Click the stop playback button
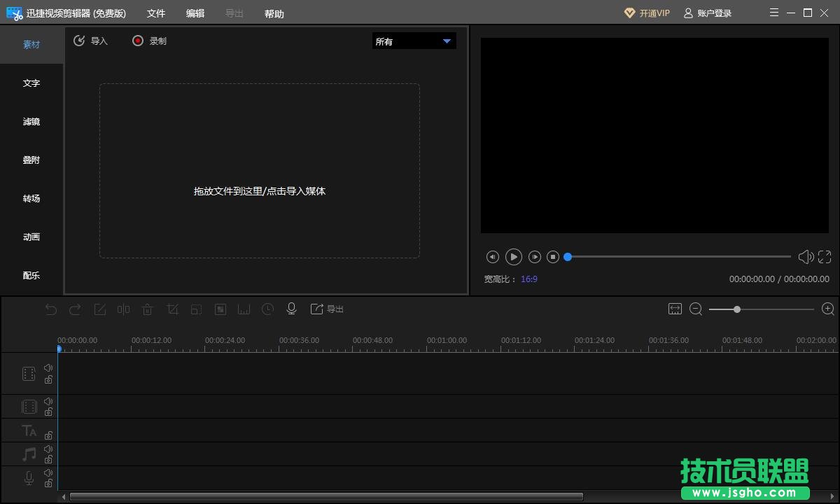Image resolution: width=840 pixels, height=504 pixels. (x=553, y=257)
